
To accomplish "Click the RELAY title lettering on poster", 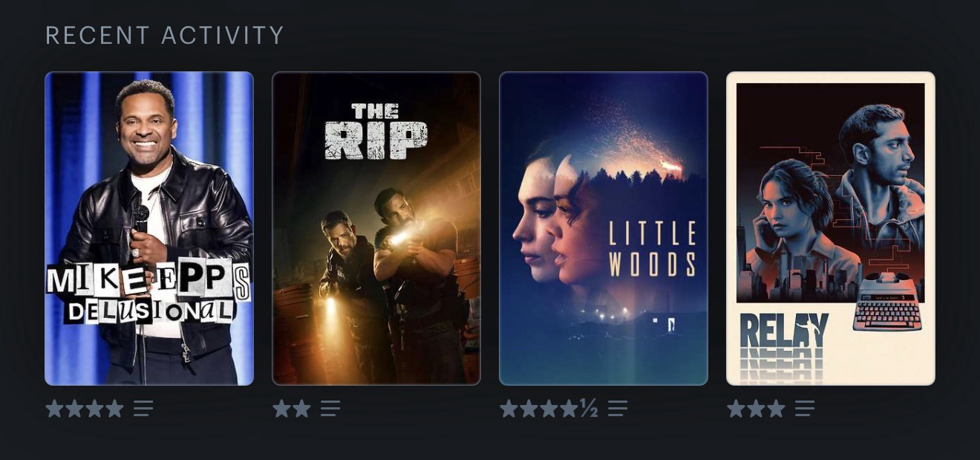I will [784, 331].
